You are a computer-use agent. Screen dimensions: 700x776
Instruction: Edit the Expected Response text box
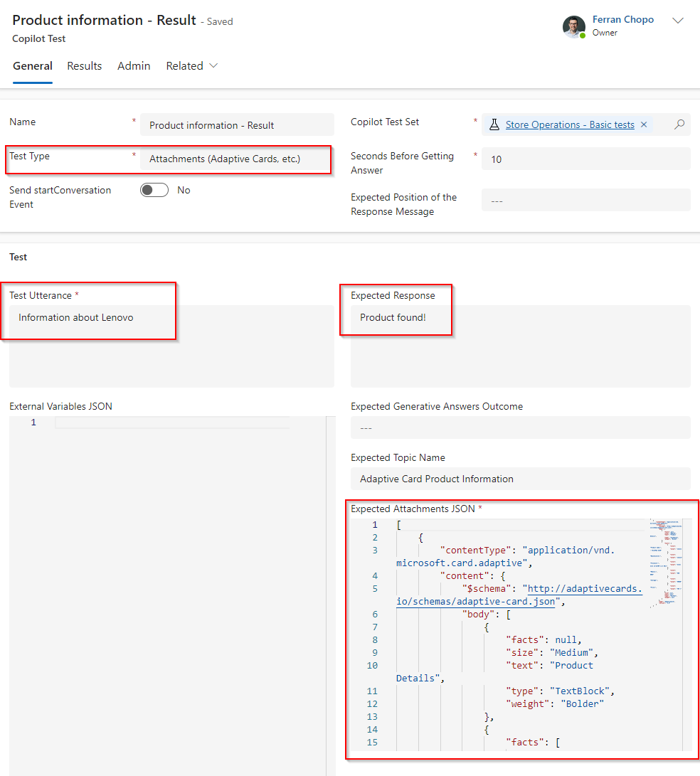pyautogui.click(x=520, y=346)
